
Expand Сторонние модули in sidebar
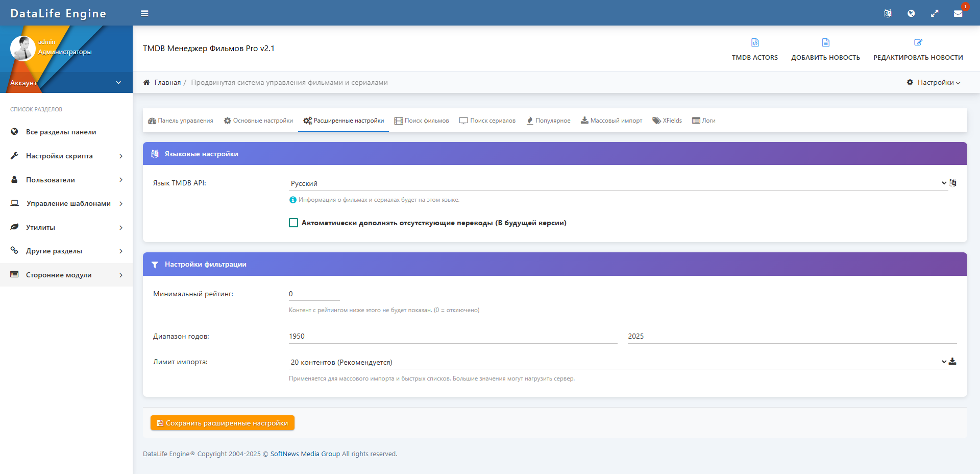click(x=66, y=275)
